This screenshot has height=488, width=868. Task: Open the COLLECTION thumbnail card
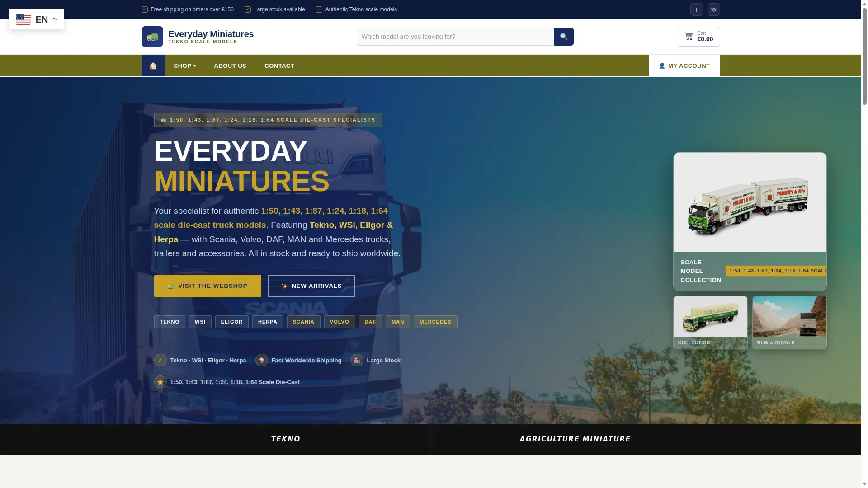710,322
